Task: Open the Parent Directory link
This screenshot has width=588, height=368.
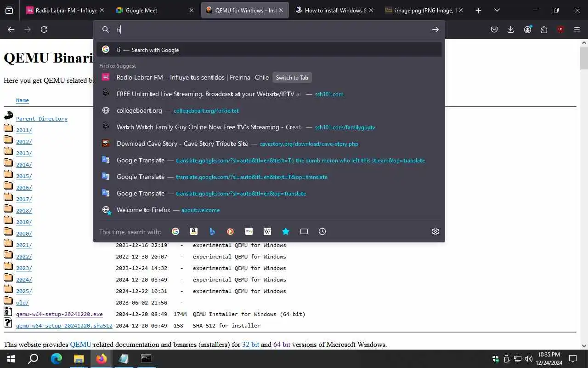Action: 42,119
